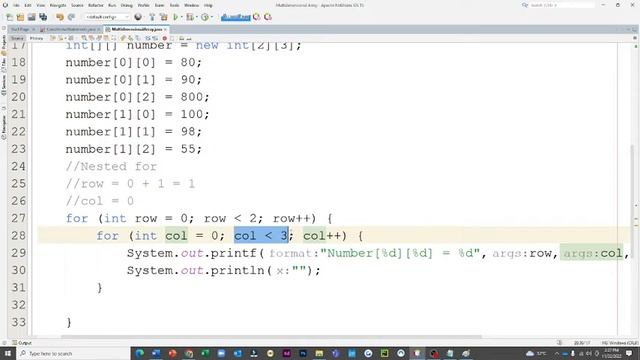Open the Navigator panel from left sidebar
Screen dimensions: 640x360
[x=4, y=127]
